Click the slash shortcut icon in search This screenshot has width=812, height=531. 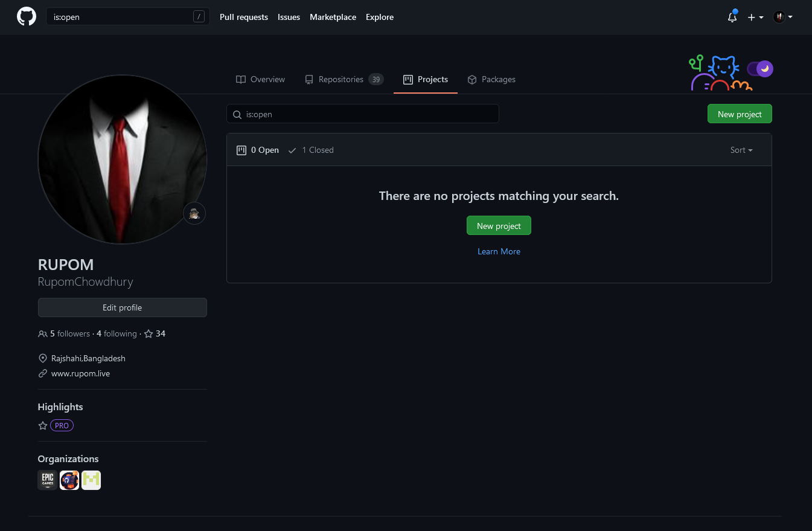[x=199, y=17]
